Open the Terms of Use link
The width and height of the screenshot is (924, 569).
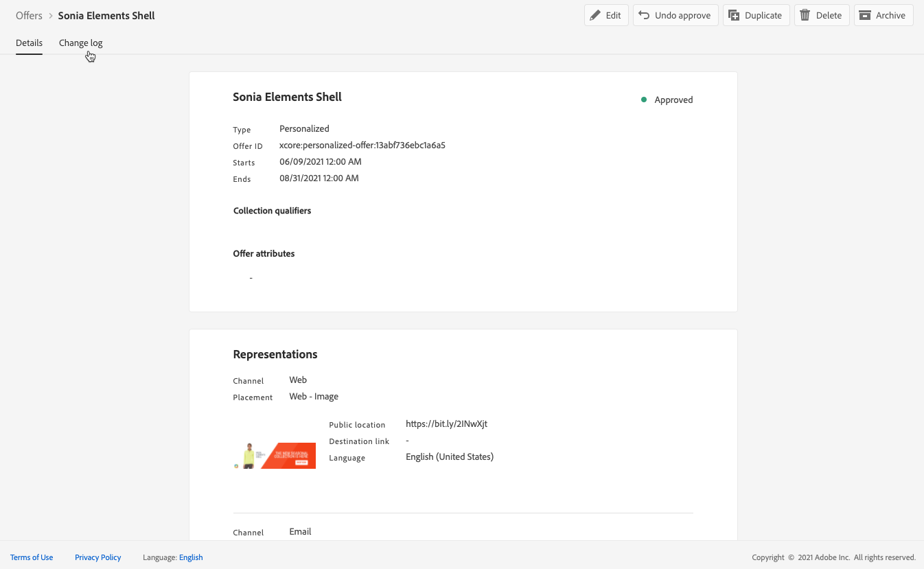32,557
